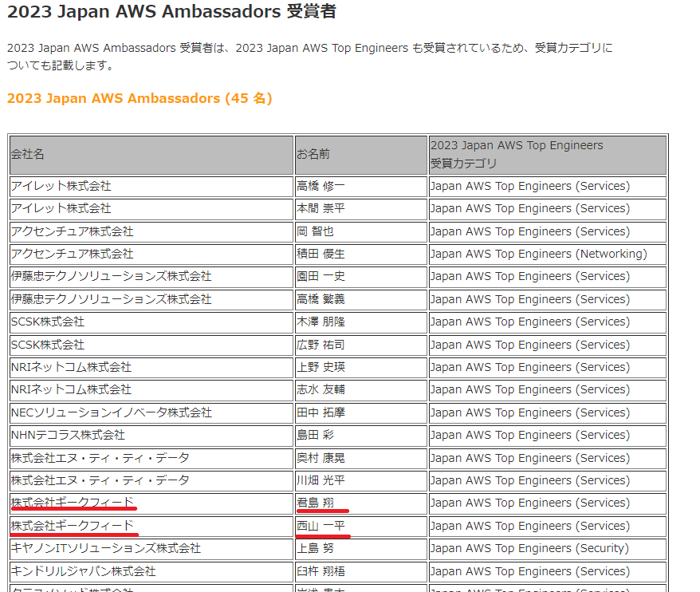Click the name 岡 智也

[x=315, y=232]
